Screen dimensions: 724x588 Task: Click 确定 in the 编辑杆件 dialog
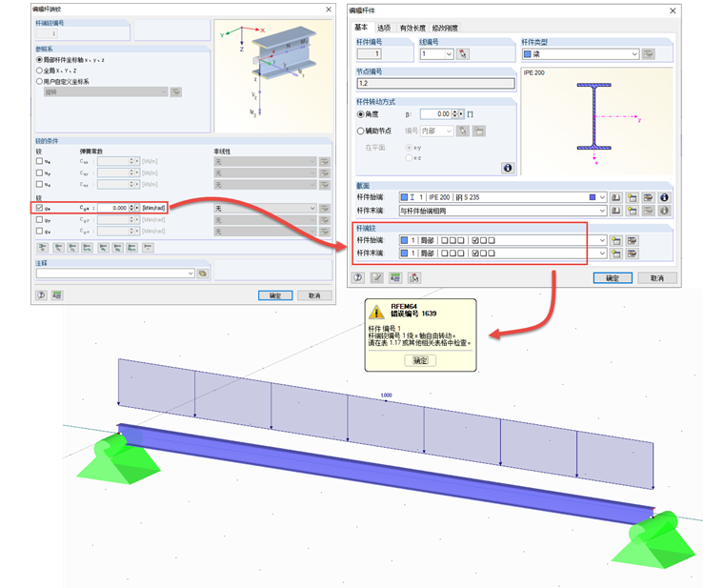[x=613, y=278]
